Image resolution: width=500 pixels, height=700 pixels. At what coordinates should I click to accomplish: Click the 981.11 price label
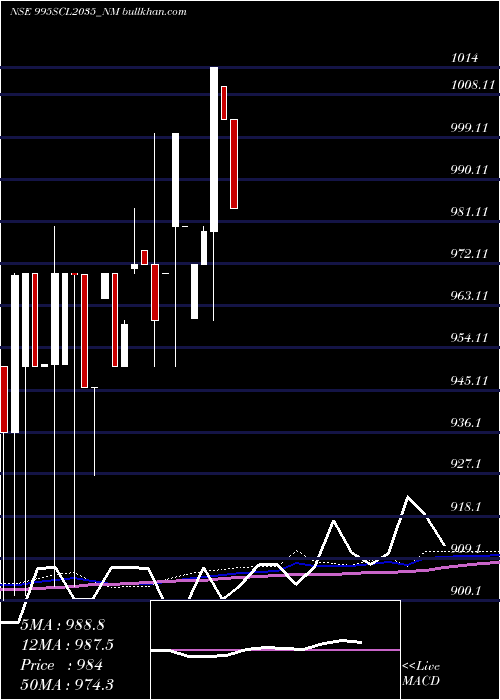click(x=469, y=212)
